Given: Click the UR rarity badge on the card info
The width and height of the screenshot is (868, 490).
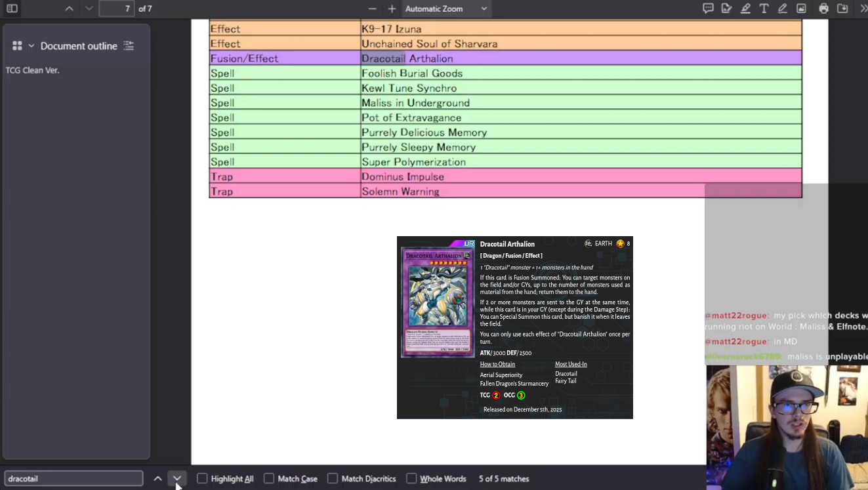Looking at the screenshot, I should (468, 243).
